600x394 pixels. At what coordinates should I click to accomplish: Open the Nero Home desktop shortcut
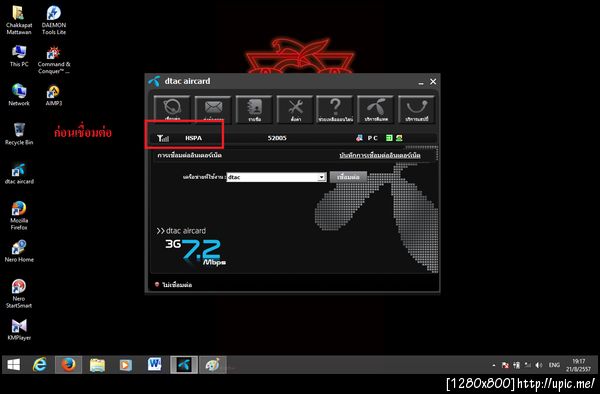(19, 251)
